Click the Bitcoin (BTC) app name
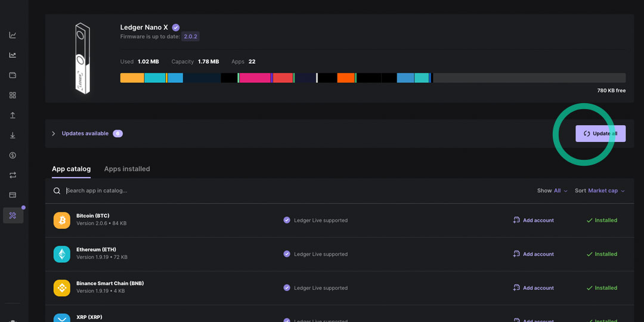644x322 pixels. pyautogui.click(x=93, y=216)
